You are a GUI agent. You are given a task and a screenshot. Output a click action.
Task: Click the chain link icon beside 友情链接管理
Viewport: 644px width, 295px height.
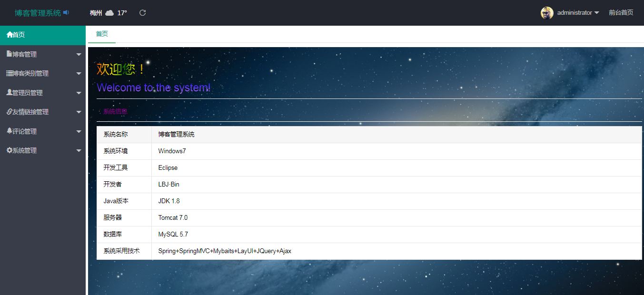(9, 112)
